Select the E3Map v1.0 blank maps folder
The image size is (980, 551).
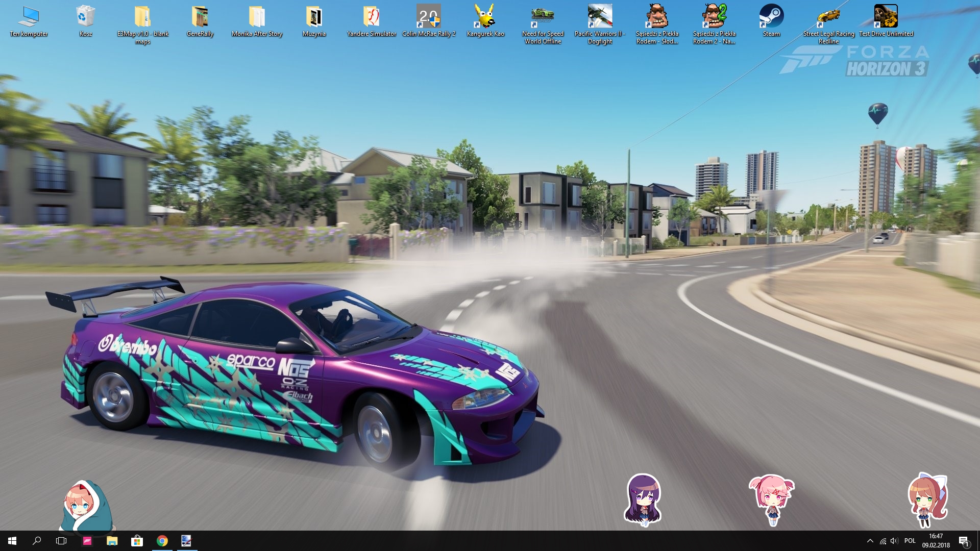[x=142, y=24]
